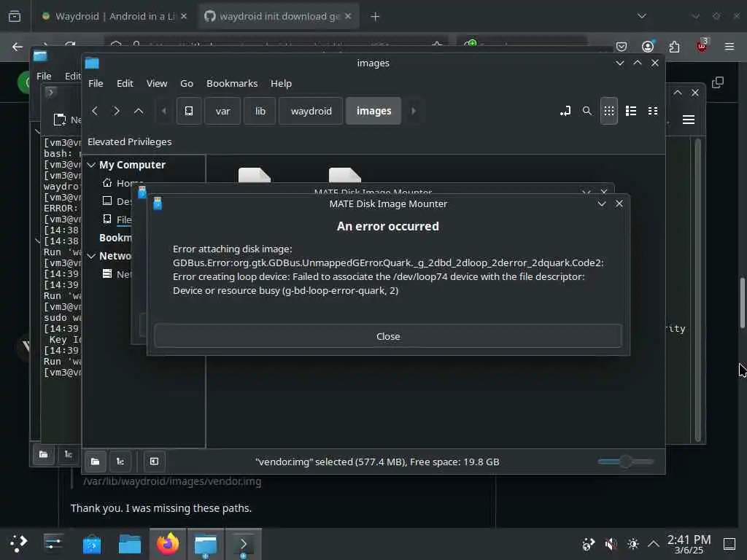Navigate to the lib breadcrumb

point(260,111)
